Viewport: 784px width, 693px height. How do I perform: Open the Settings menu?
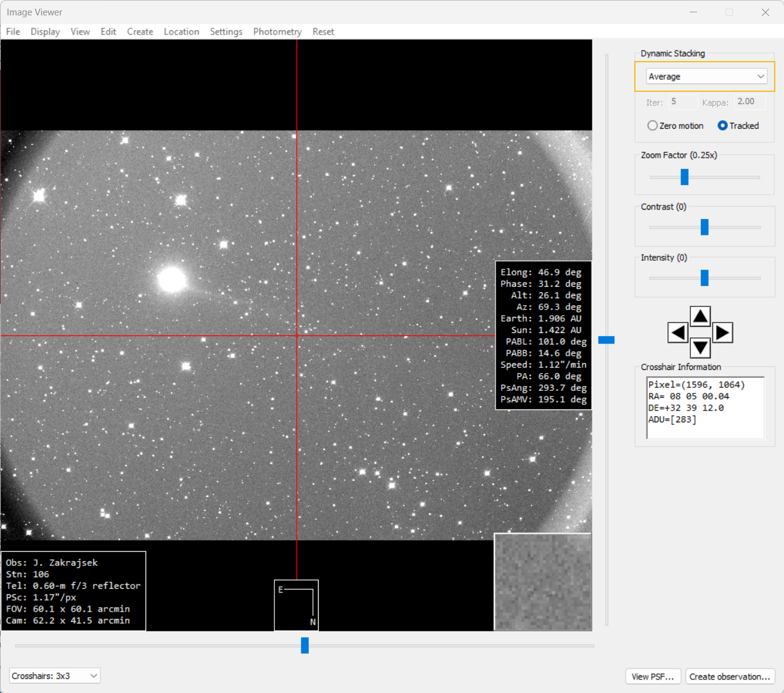(226, 31)
